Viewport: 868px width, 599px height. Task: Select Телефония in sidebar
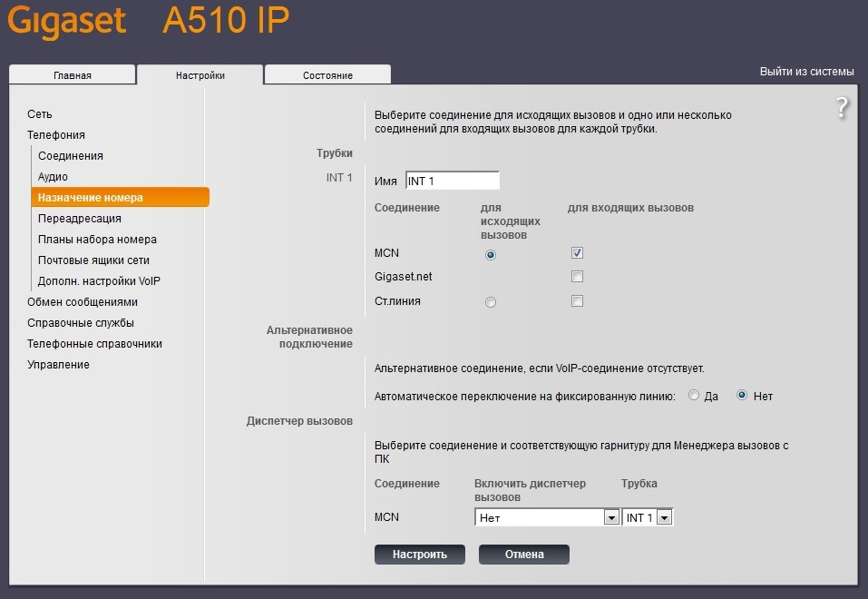click(56, 134)
